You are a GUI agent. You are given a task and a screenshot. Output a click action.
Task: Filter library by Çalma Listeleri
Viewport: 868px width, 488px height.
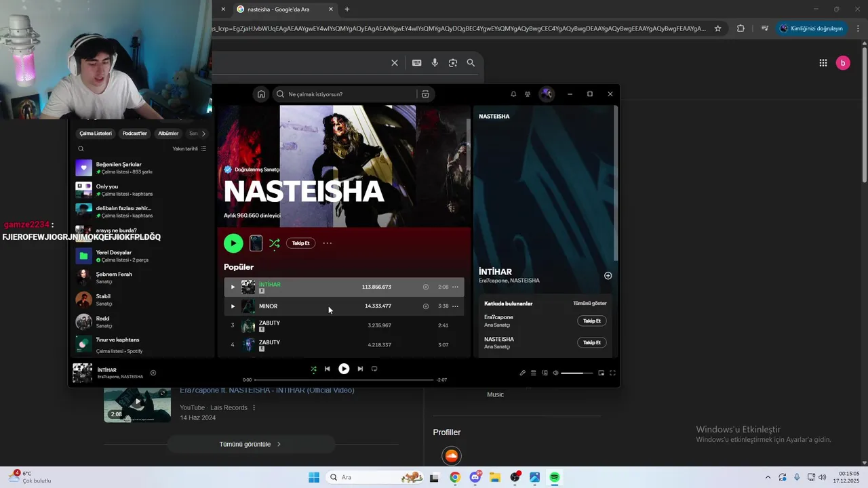point(96,134)
